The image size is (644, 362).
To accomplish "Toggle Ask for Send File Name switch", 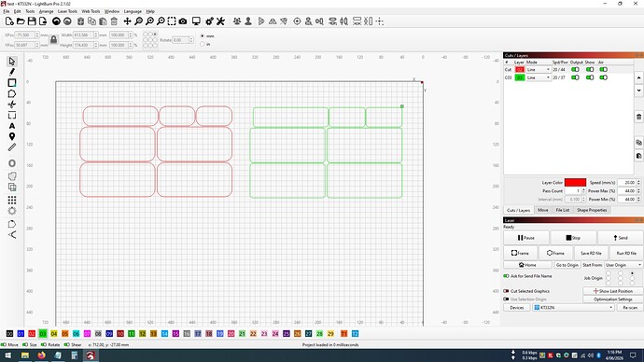I will coord(506,276).
